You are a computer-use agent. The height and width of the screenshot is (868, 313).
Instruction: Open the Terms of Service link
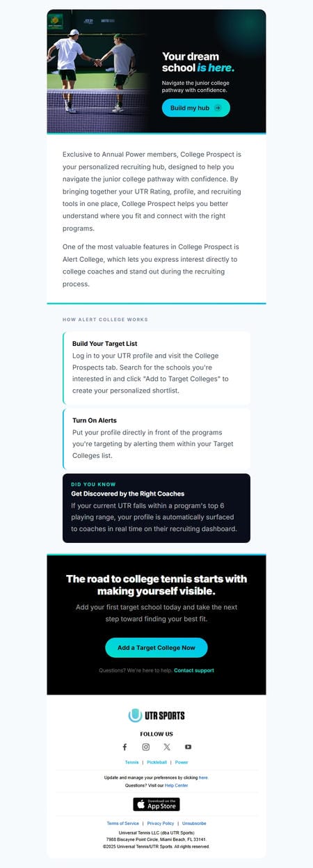pyautogui.click(x=122, y=823)
